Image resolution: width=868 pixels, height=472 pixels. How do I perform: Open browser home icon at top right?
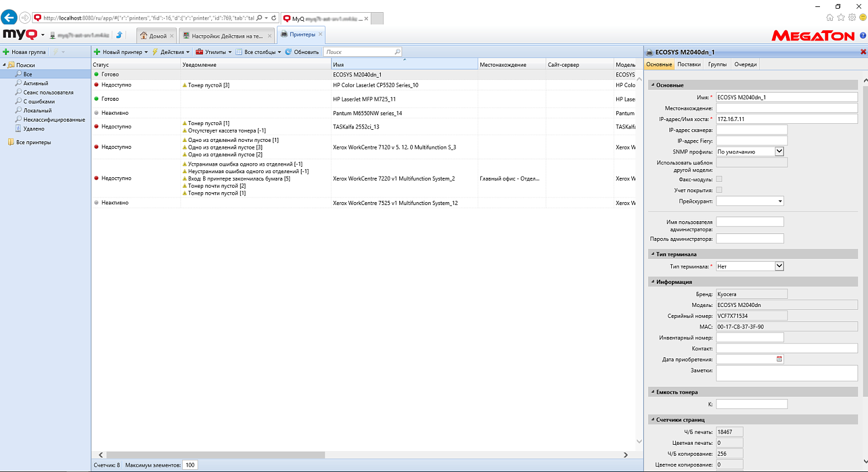pyautogui.click(x=830, y=18)
